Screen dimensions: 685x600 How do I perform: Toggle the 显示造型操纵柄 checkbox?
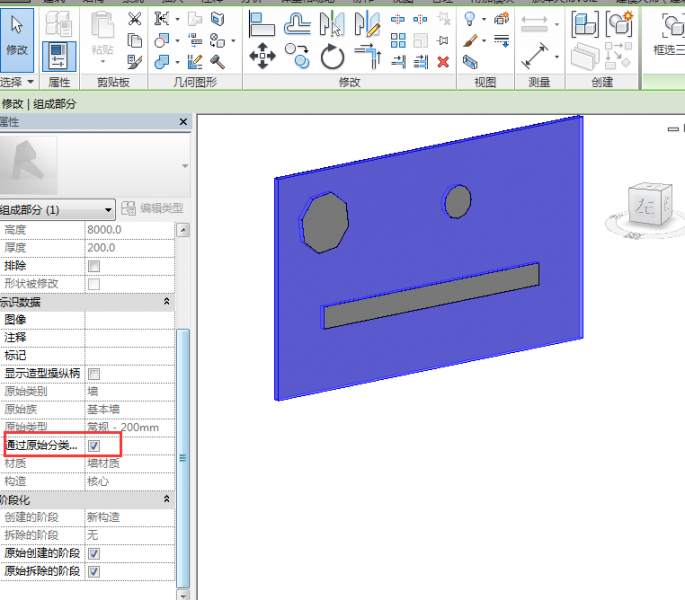[94, 374]
